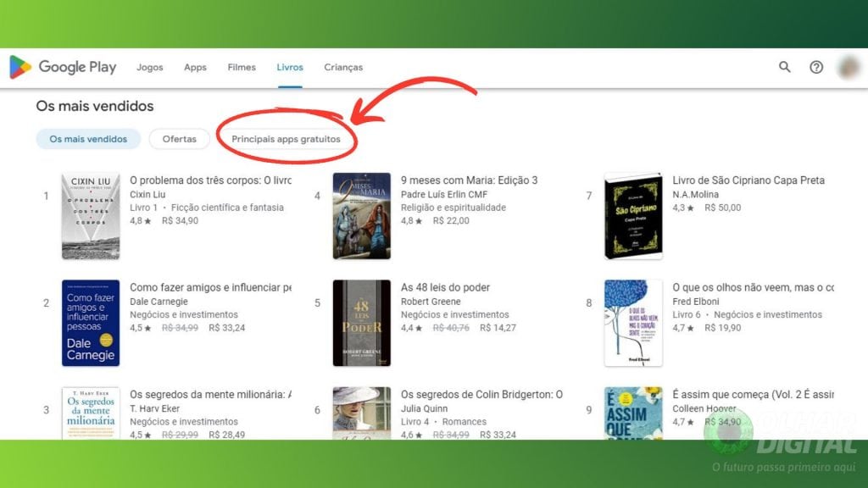Select the Principais apps gratuitos chip
The width and height of the screenshot is (868, 488).
(x=287, y=139)
